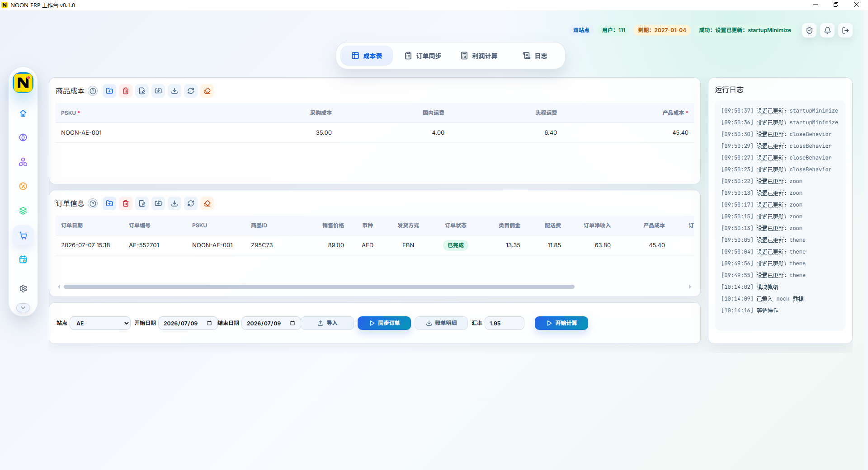Switch to the 日志 tab
This screenshot has width=868, height=470.
coord(535,56)
